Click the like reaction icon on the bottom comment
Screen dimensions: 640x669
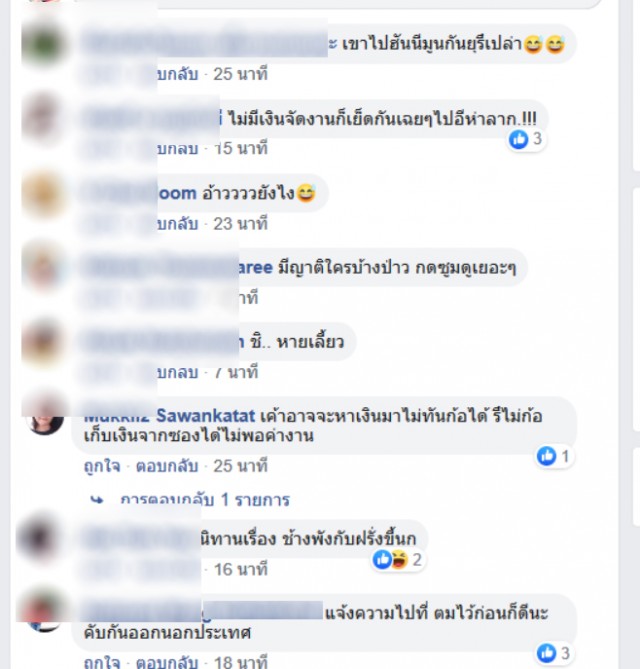(x=547, y=653)
